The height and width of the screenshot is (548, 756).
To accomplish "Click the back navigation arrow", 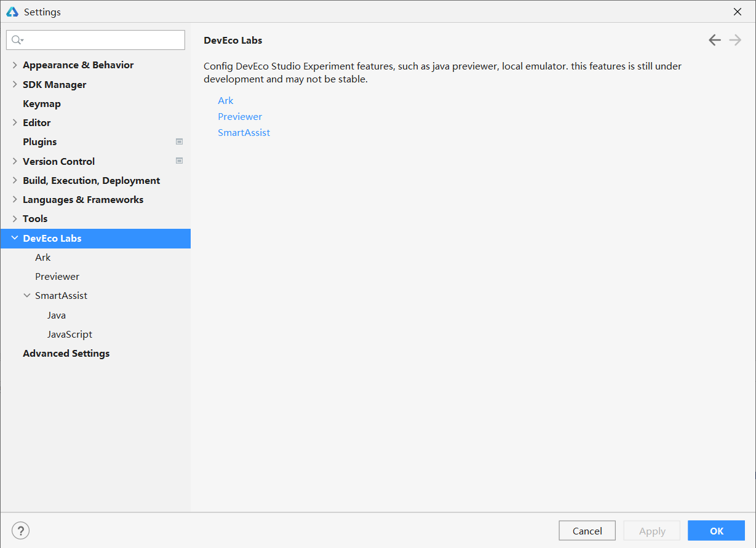I will (714, 40).
